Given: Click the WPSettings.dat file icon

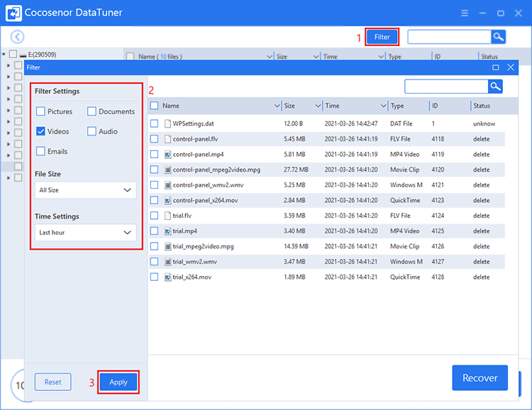Looking at the screenshot, I should tap(167, 123).
